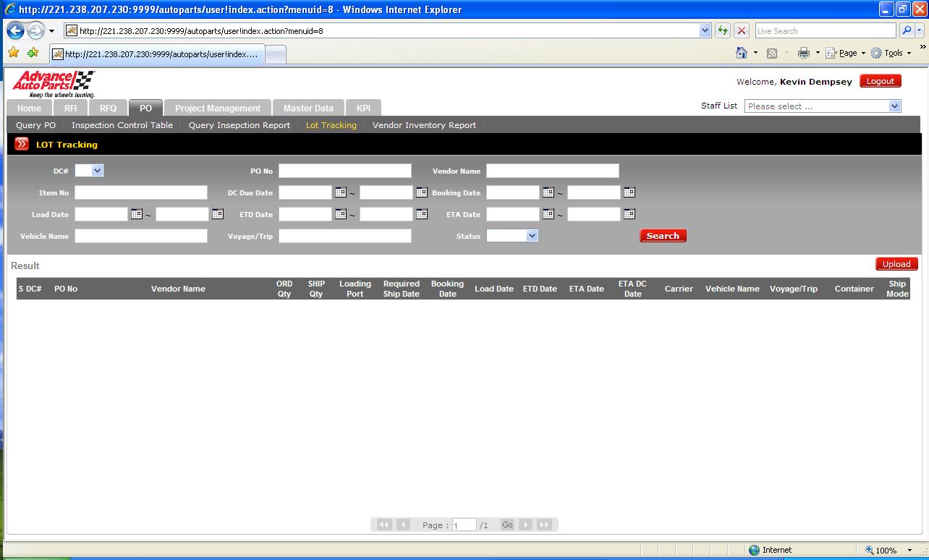Switch to the Project Management tab
The image size is (929, 560).
point(217,109)
